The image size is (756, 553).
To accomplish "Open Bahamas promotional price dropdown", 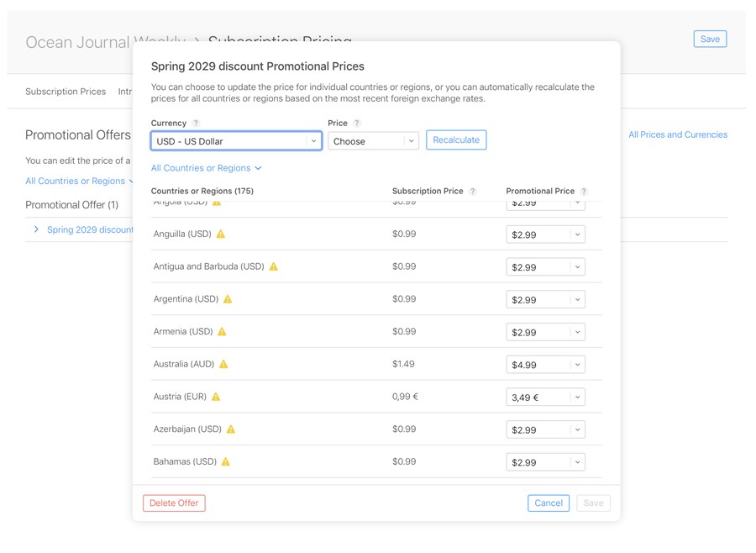I will tap(545, 462).
